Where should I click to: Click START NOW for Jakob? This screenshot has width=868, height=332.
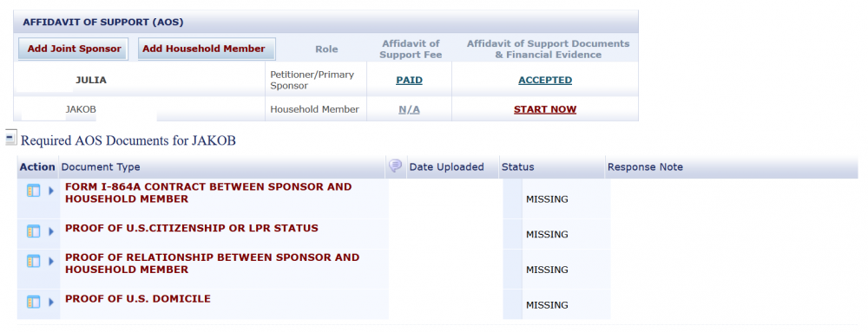[x=545, y=109]
